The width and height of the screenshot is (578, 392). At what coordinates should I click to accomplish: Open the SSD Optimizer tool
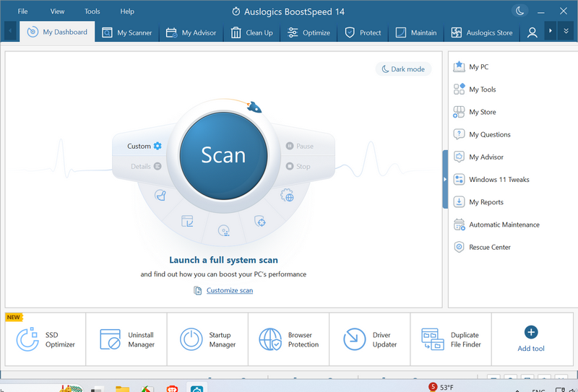(45, 339)
